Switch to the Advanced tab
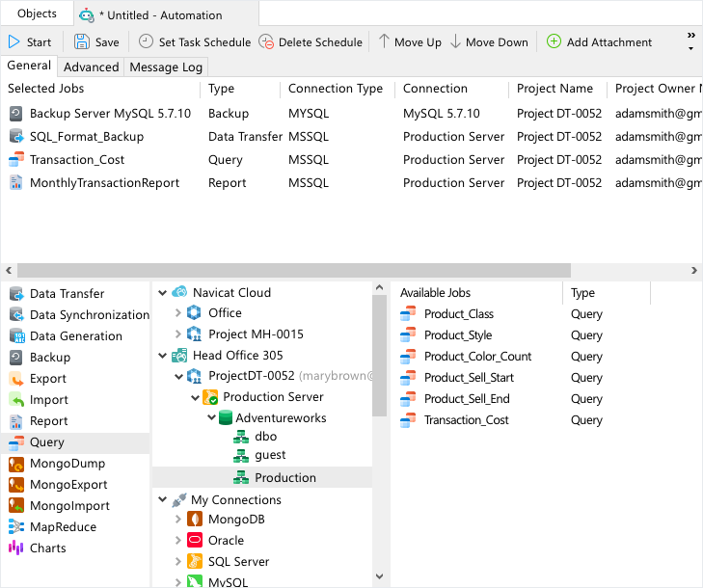This screenshot has width=703, height=588. point(92,67)
